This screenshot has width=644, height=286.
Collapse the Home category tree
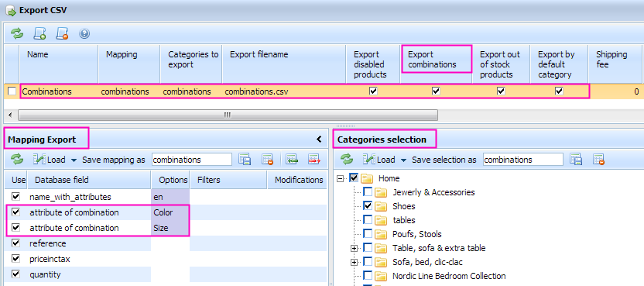340,178
